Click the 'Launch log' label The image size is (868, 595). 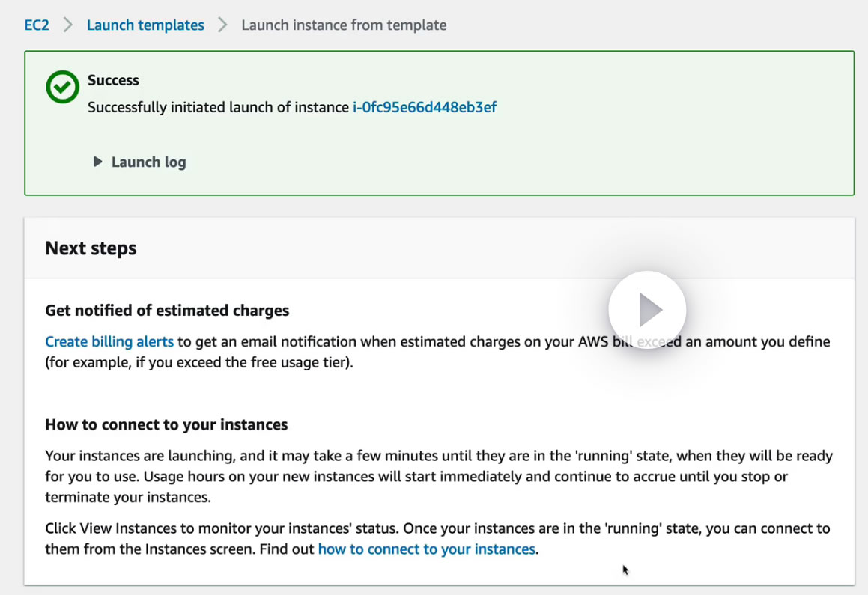[x=148, y=162]
